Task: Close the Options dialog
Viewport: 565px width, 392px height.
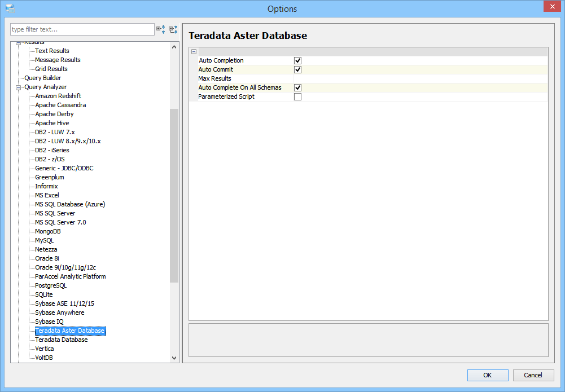Action: pyautogui.click(x=553, y=6)
